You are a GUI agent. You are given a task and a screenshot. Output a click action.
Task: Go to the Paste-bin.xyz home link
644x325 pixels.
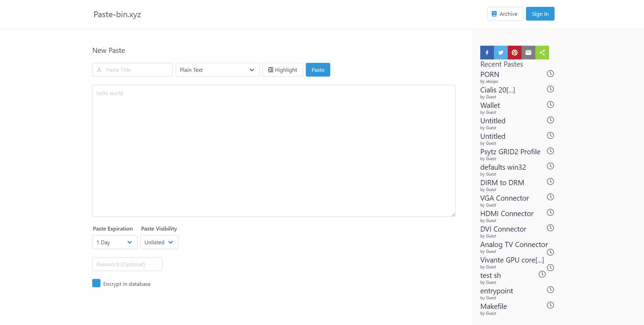(x=117, y=14)
